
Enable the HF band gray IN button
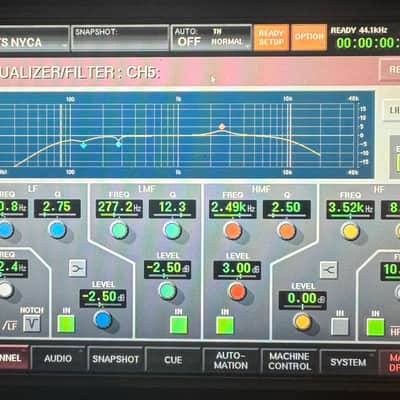[340, 326]
